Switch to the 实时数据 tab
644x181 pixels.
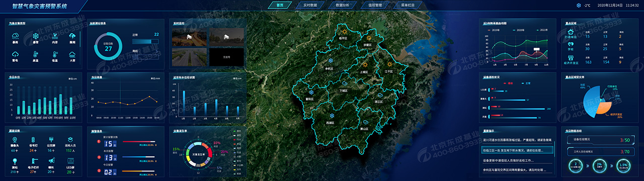point(310,5)
